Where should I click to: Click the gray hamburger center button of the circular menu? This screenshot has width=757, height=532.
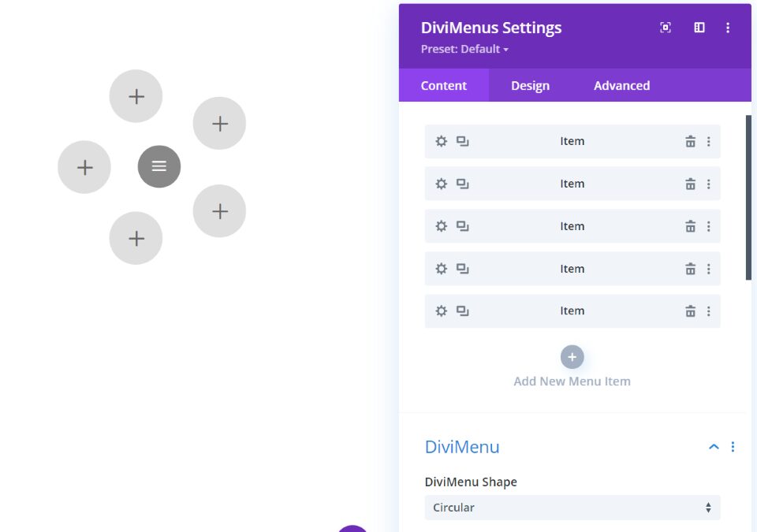(x=158, y=166)
